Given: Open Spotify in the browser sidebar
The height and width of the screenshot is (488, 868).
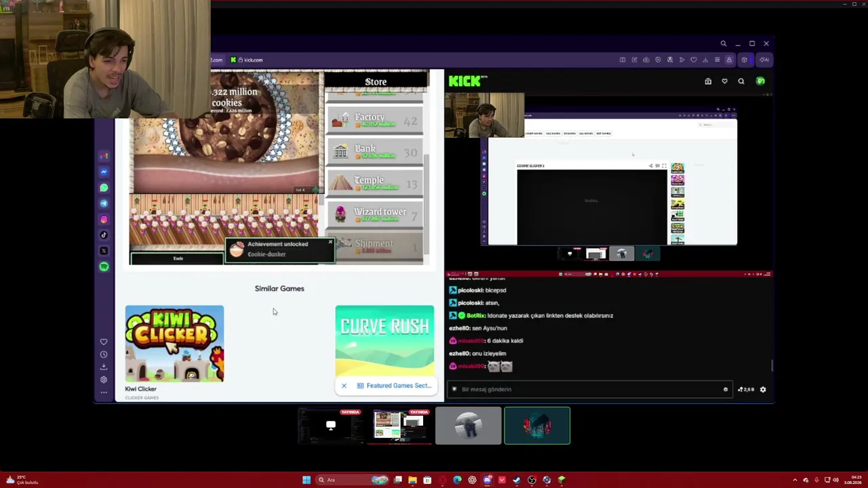Looking at the screenshot, I should coord(104,267).
